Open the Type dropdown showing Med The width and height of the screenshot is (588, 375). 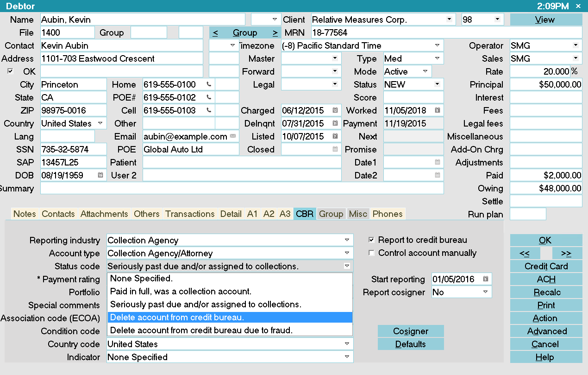[437, 58]
